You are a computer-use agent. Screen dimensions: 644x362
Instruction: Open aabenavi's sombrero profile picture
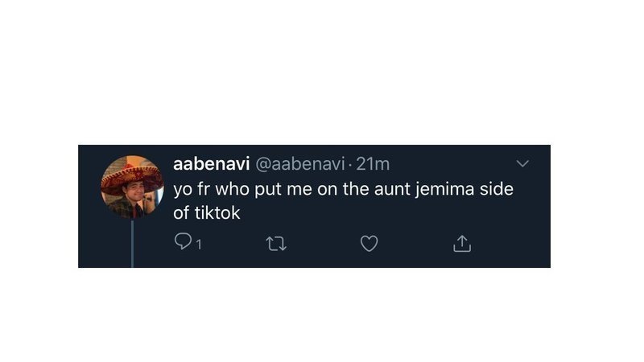pyautogui.click(x=132, y=187)
